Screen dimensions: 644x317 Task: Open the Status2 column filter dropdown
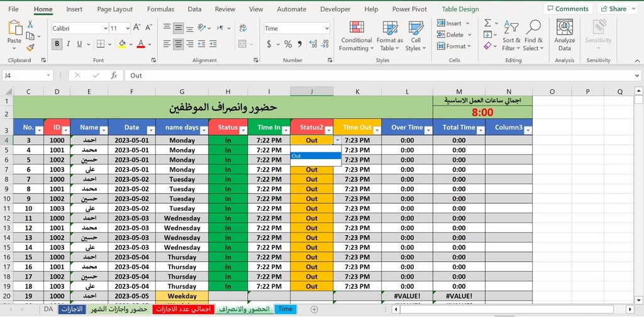coord(328,130)
